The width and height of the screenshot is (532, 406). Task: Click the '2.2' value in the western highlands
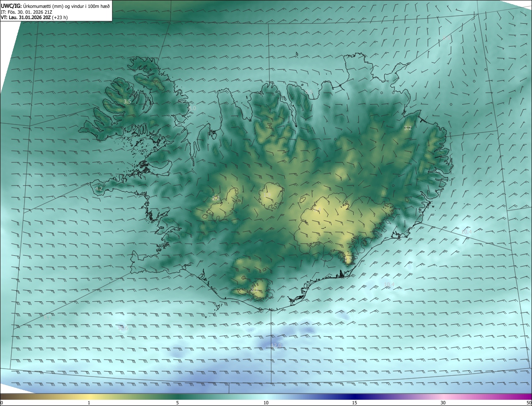pyautogui.click(x=216, y=198)
